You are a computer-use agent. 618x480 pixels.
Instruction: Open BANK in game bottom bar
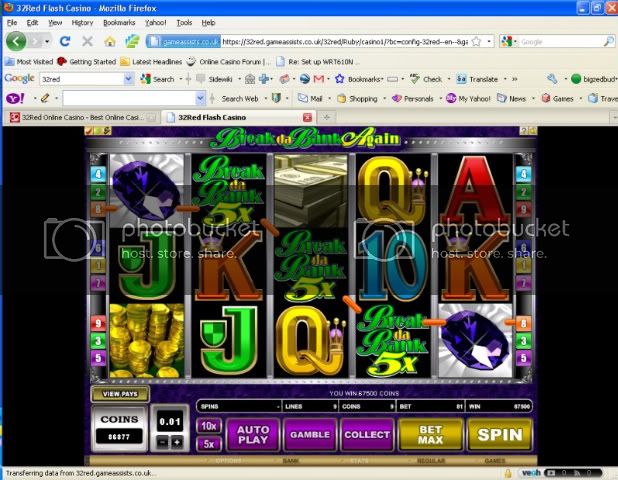coord(290,460)
